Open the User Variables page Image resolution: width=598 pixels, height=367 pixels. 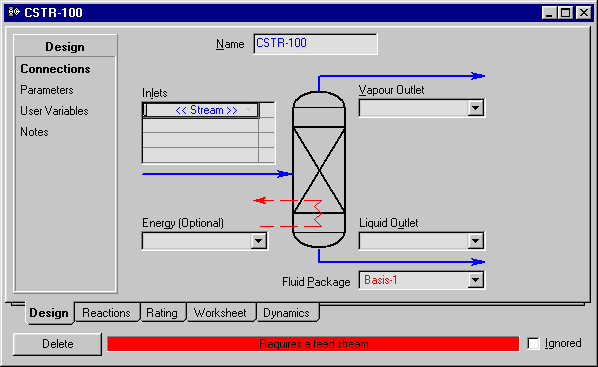54,111
